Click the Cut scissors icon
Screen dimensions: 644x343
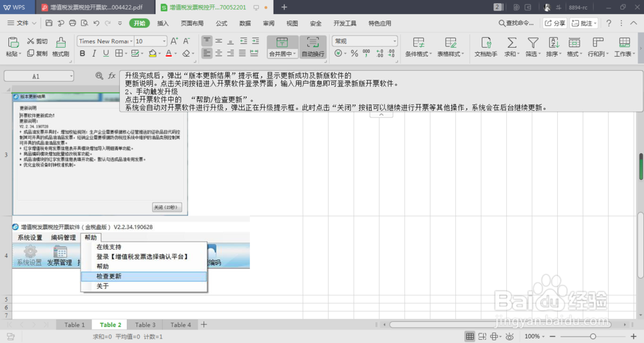[x=30, y=41]
